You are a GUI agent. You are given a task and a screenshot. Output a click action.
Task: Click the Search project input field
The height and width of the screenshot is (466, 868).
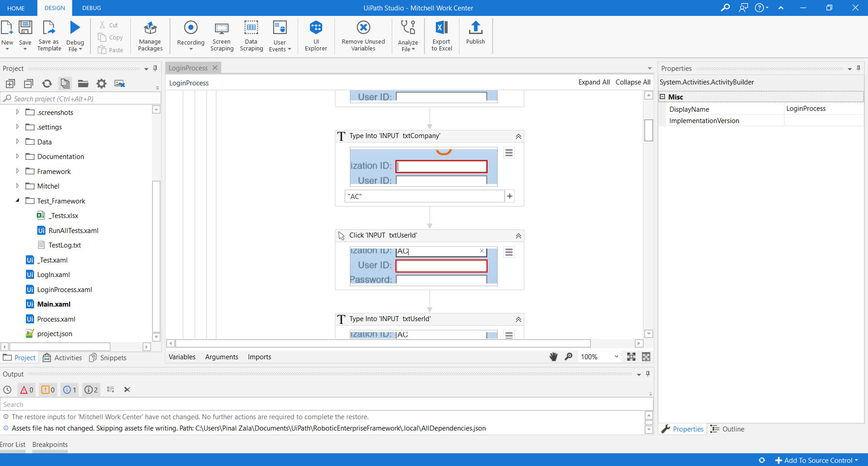pos(81,99)
